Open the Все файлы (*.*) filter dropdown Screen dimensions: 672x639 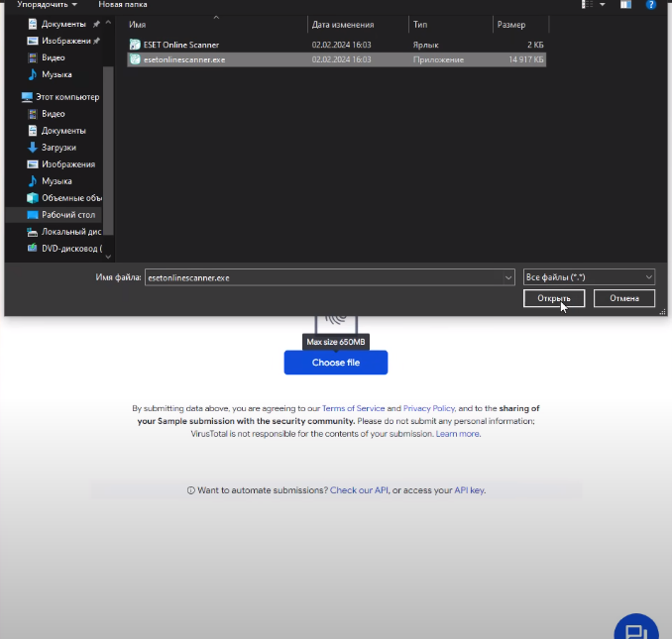coord(589,277)
